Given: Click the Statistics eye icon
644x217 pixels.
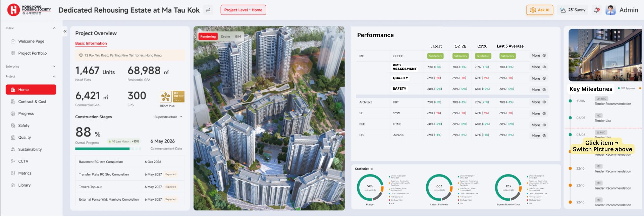Looking at the screenshot, I should pyautogui.click(x=372, y=169).
